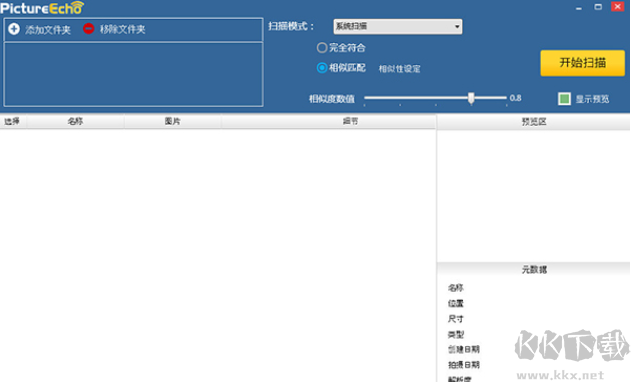Screen dimensions: 631x382
Task: Click the 0.8 similarity value
Action: point(515,98)
